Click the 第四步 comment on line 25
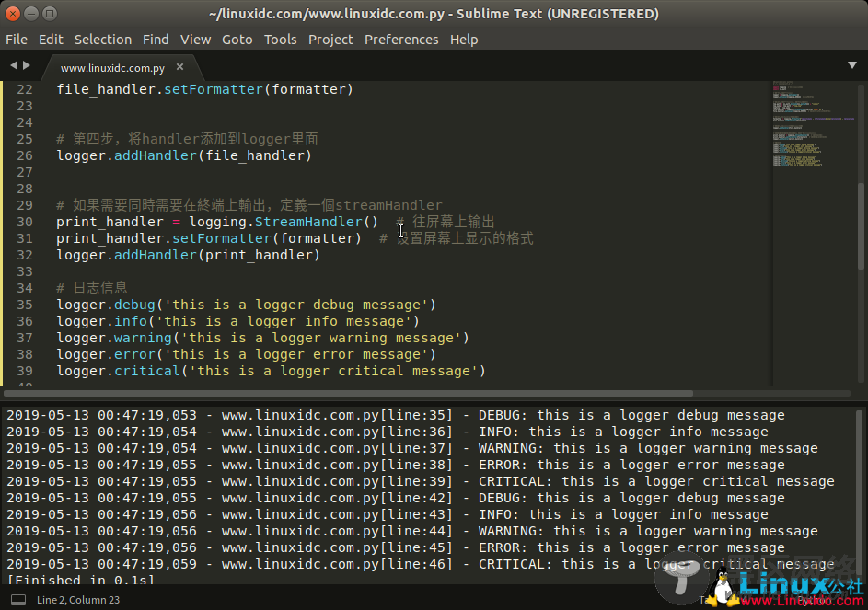The width and height of the screenshot is (868, 610). [x=187, y=139]
